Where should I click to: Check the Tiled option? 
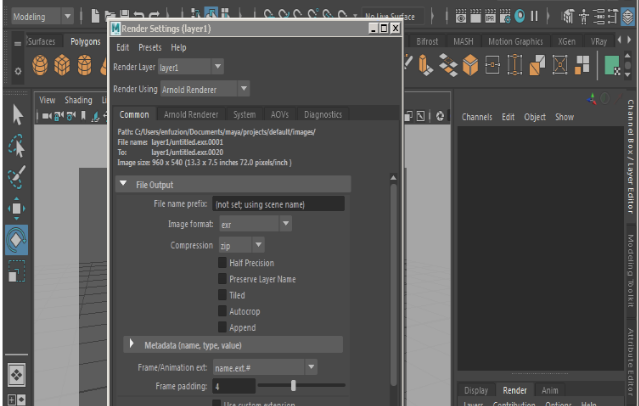222,295
